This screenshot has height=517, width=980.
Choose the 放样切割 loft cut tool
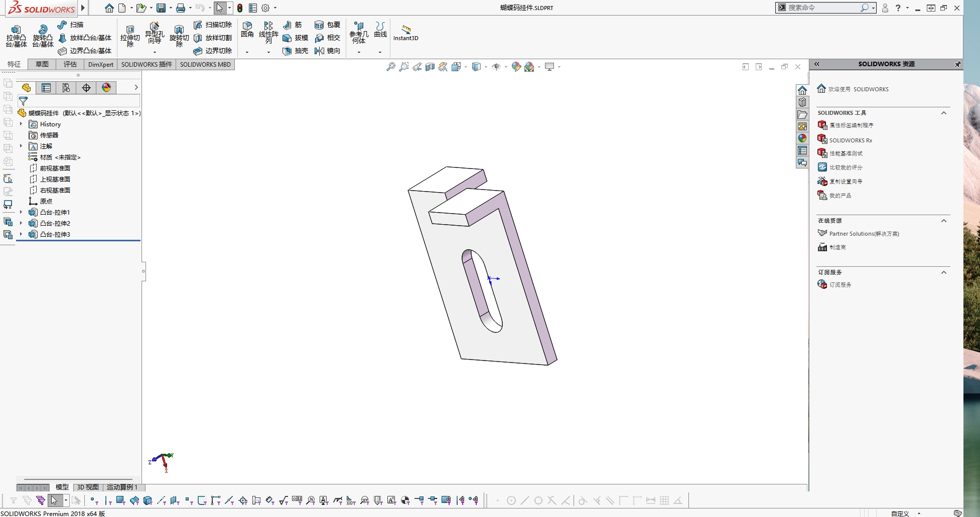(213, 38)
